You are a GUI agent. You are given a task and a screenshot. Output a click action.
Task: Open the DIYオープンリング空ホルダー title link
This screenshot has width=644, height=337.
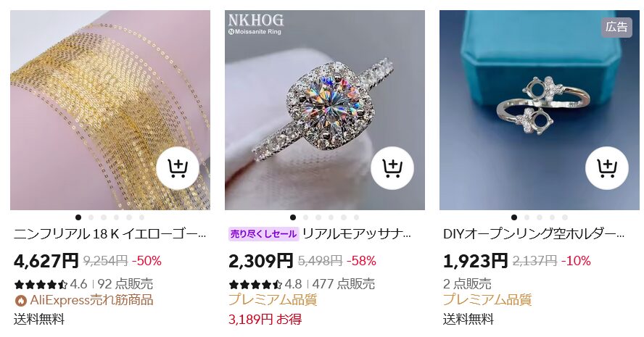tap(534, 234)
